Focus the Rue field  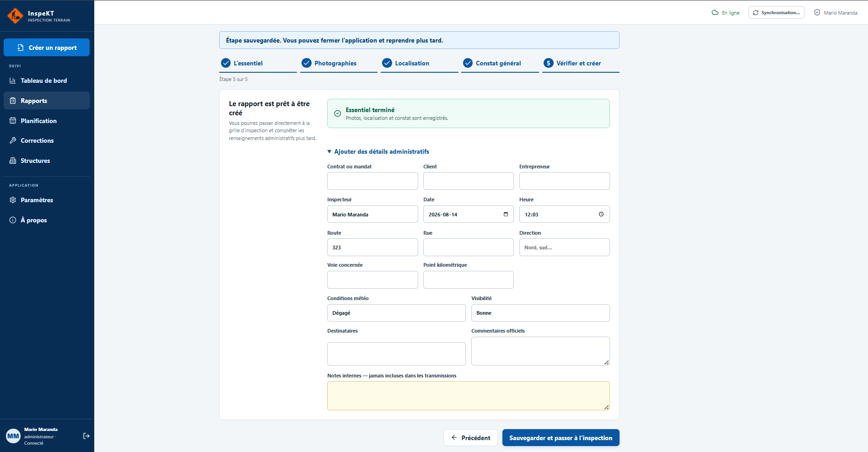(469, 247)
